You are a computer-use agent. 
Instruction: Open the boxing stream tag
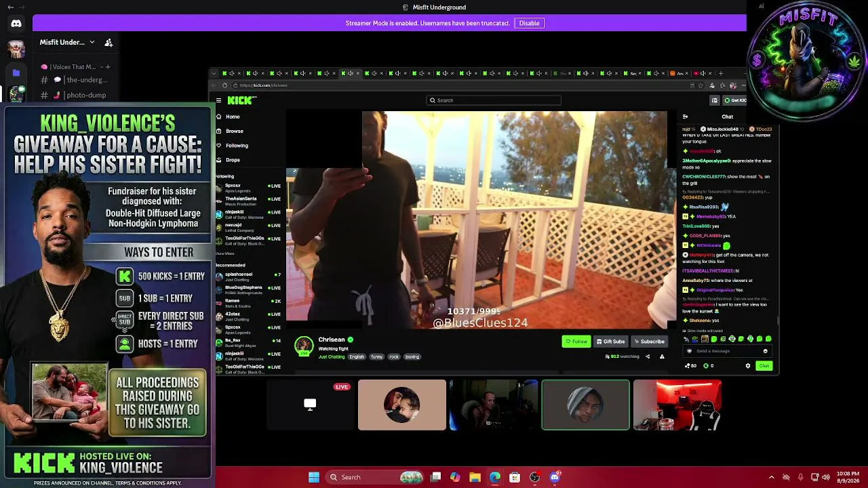[x=412, y=357]
